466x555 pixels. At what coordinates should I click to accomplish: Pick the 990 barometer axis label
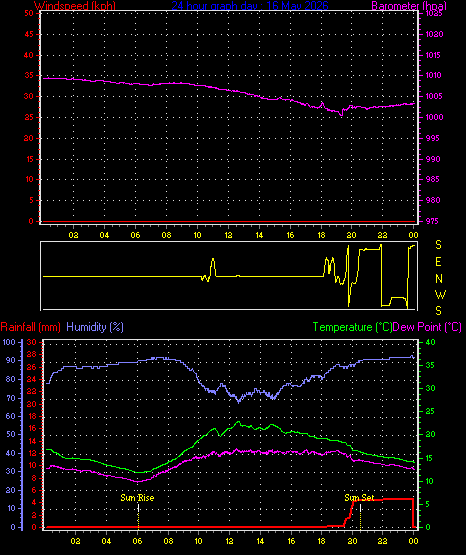[432, 159]
